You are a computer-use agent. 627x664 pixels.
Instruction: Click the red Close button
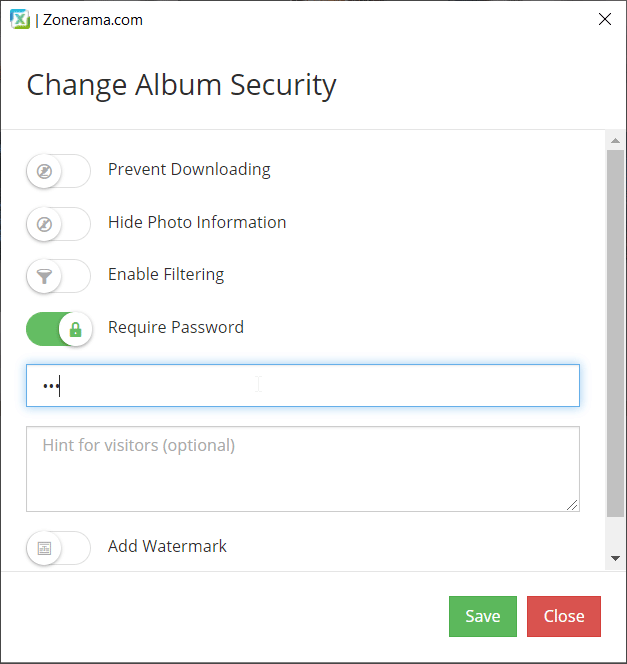click(x=563, y=616)
